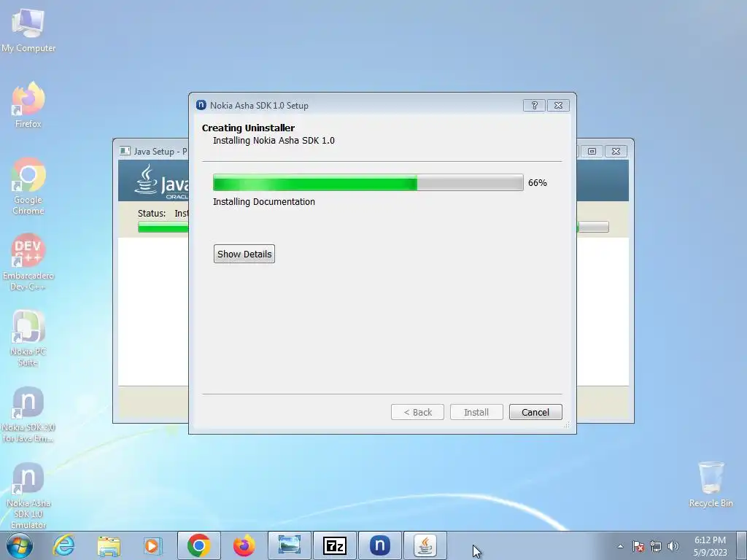Open volume speaker tray icon
747x560 pixels.
point(673,546)
